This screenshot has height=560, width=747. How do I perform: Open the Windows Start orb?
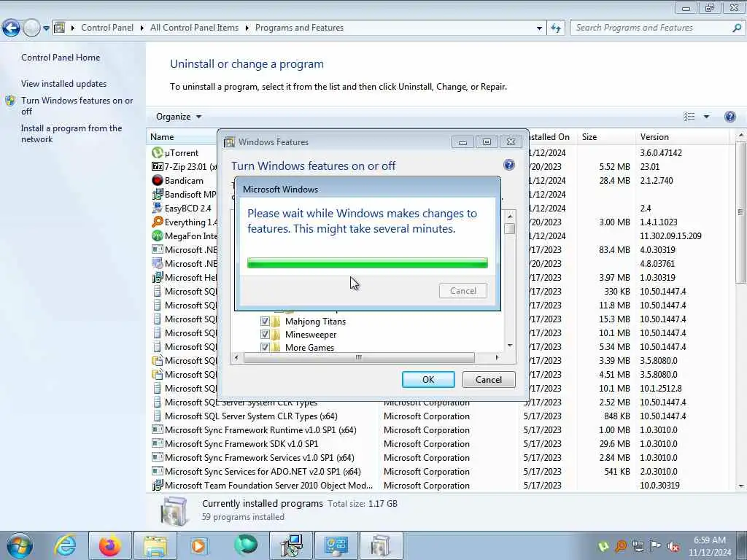click(x=20, y=545)
